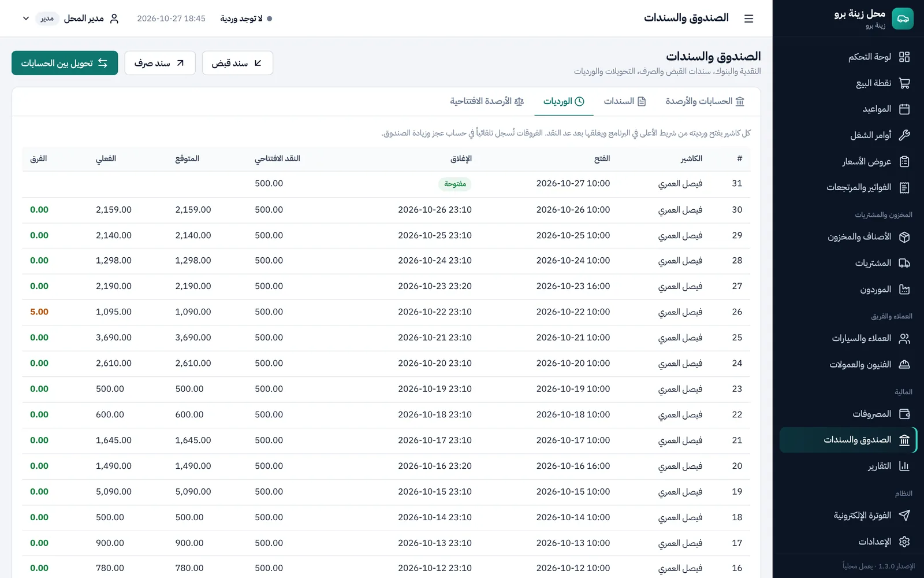Click the reports bar chart icon

click(904, 466)
